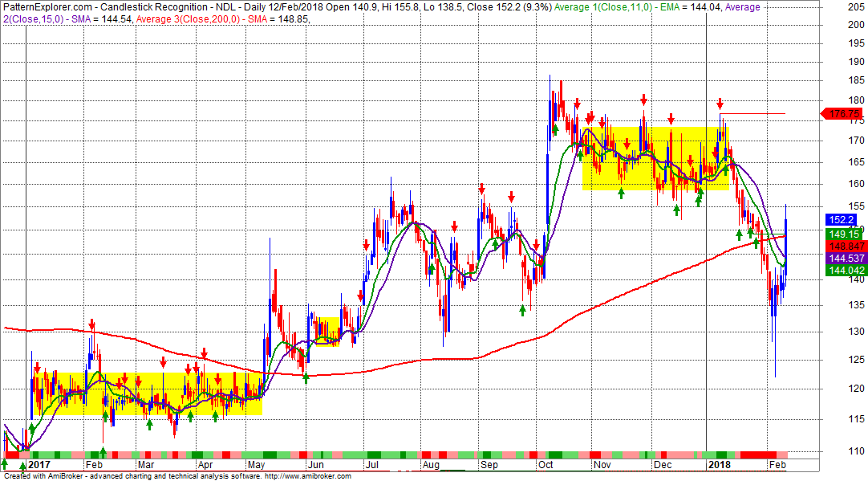Select the Mar month label
This screenshot has width=868, height=481.
click(x=145, y=465)
